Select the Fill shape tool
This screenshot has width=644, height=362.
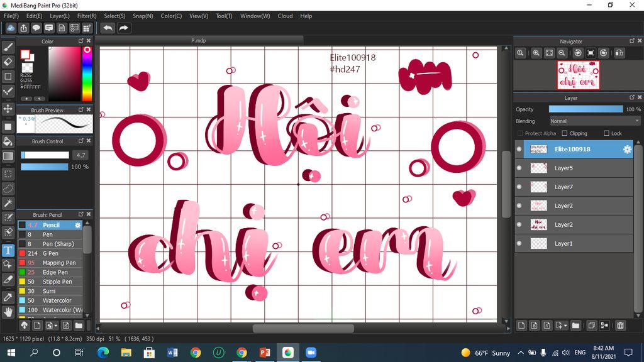[8, 126]
